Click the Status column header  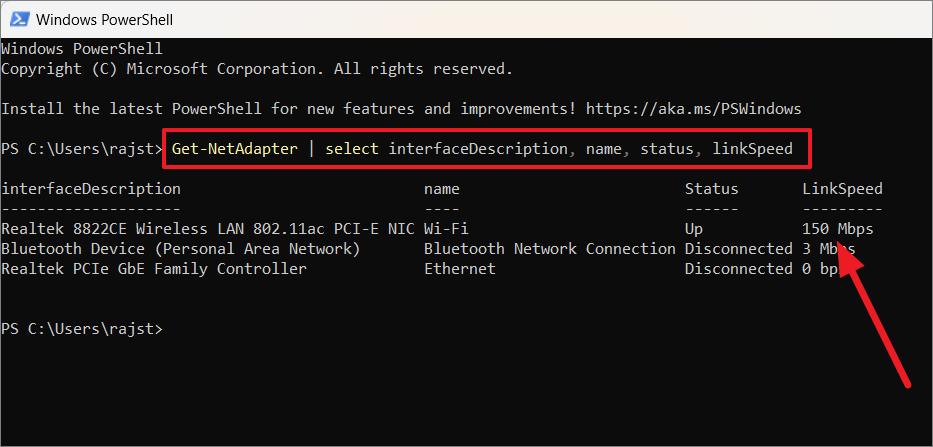coord(712,189)
